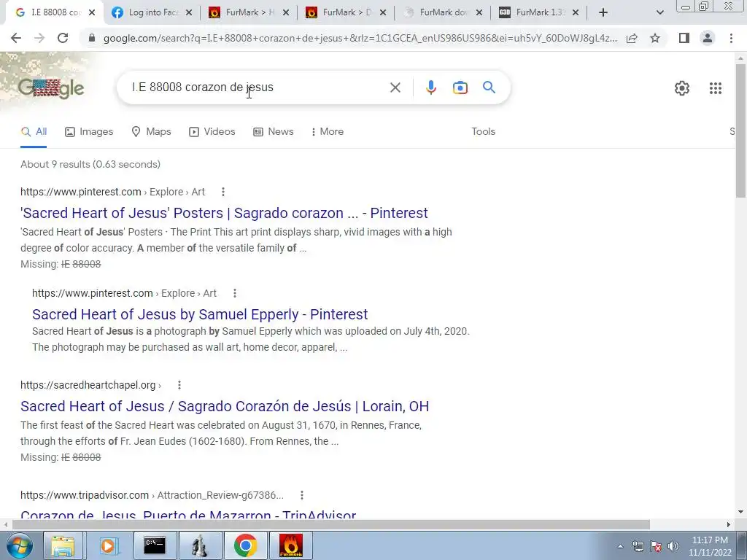
Task: Start voice search with microphone
Action: (430, 87)
